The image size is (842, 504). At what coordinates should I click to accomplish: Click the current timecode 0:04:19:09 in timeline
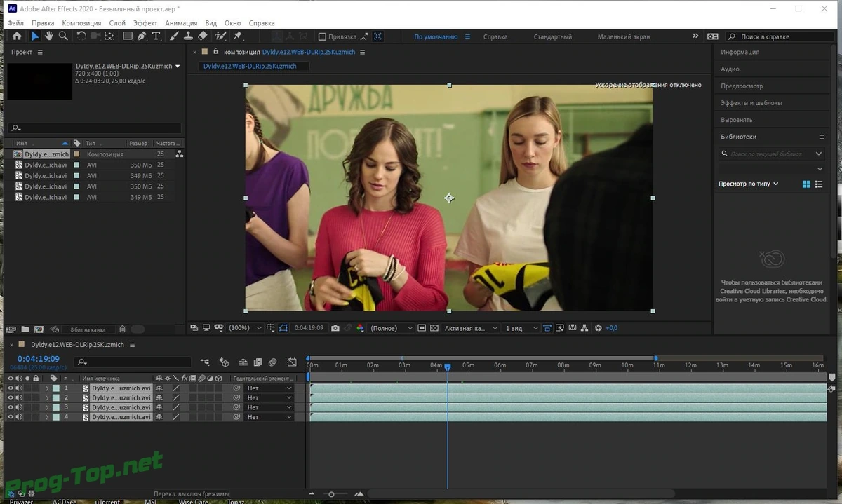tap(38, 359)
